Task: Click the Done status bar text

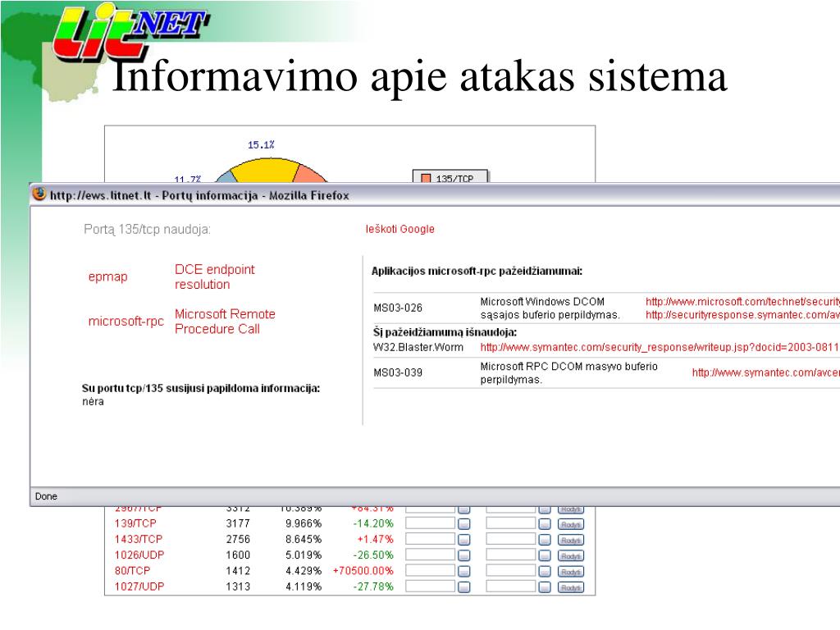Action: pyautogui.click(x=46, y=496)
